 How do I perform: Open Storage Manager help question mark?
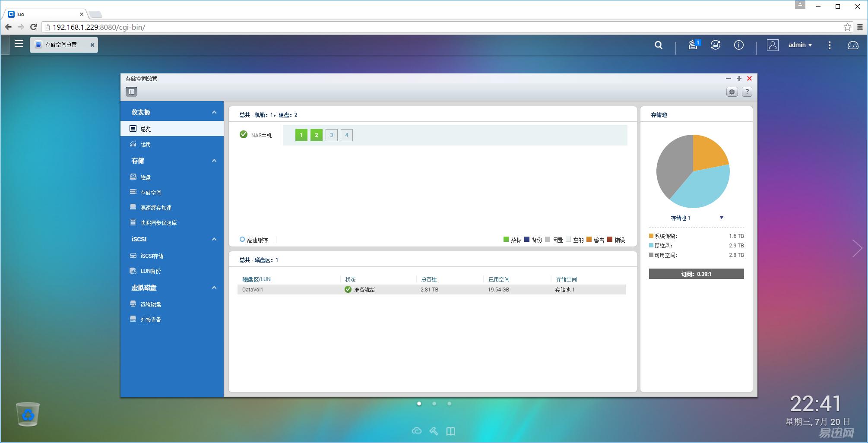tap(747, 92)
